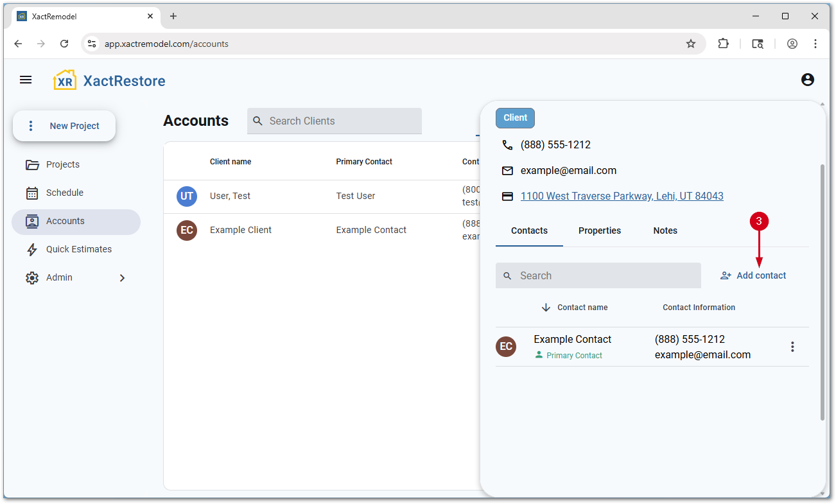Screen dimensions: 836x504
Task: Click the Admin gear icon
Action: pos(32,278)
